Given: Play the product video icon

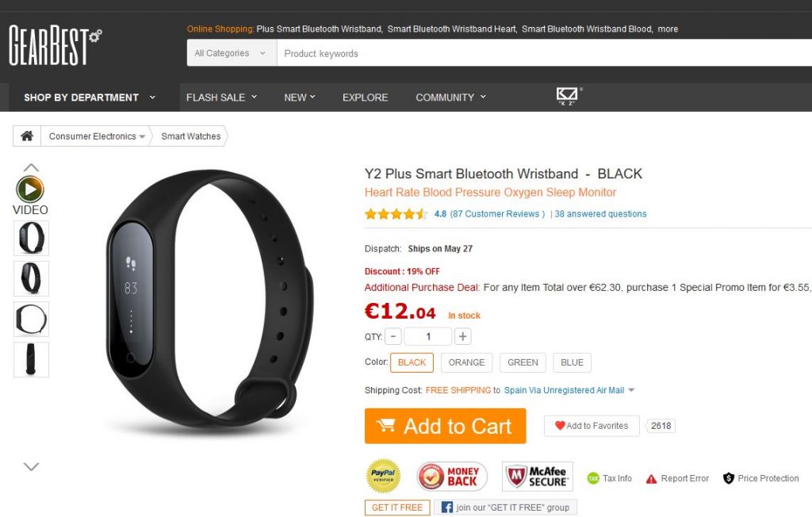Looking at the screenshot, I should (30, 189).
